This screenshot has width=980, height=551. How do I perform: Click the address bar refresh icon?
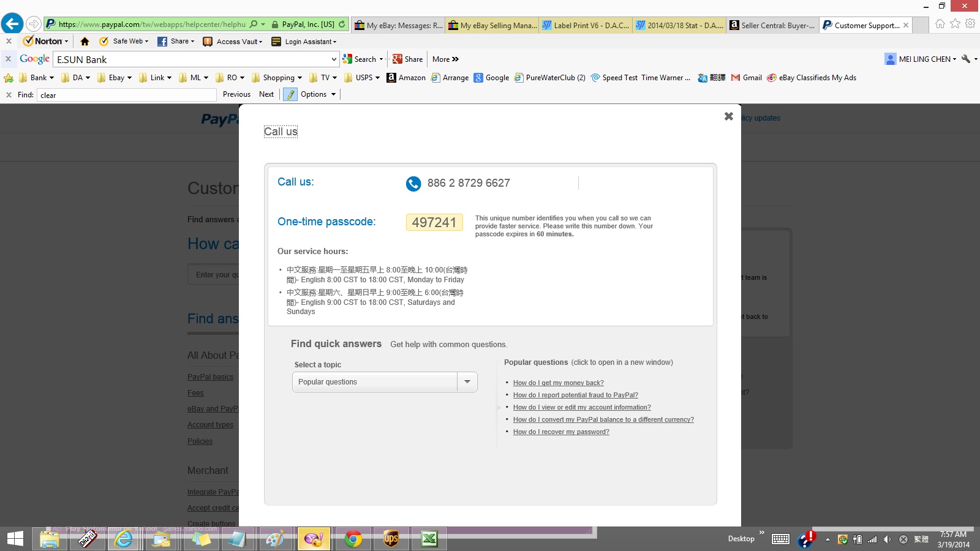coord(342,24)
